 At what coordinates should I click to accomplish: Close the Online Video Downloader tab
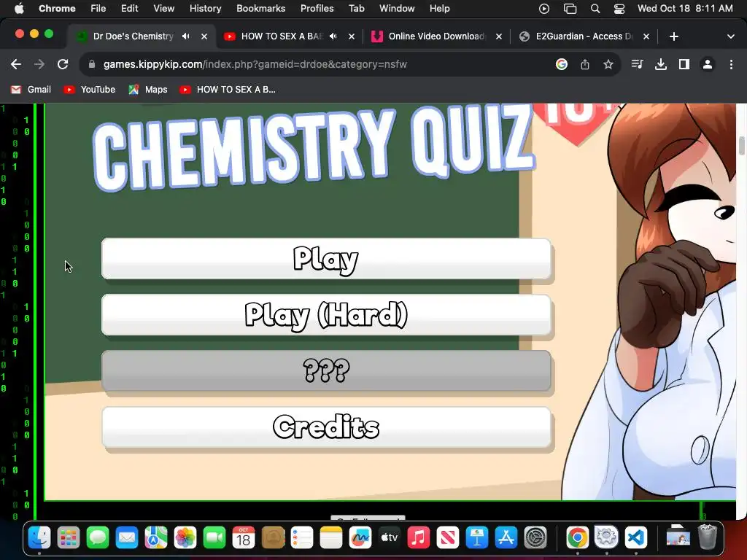click(x=499, y=36)
